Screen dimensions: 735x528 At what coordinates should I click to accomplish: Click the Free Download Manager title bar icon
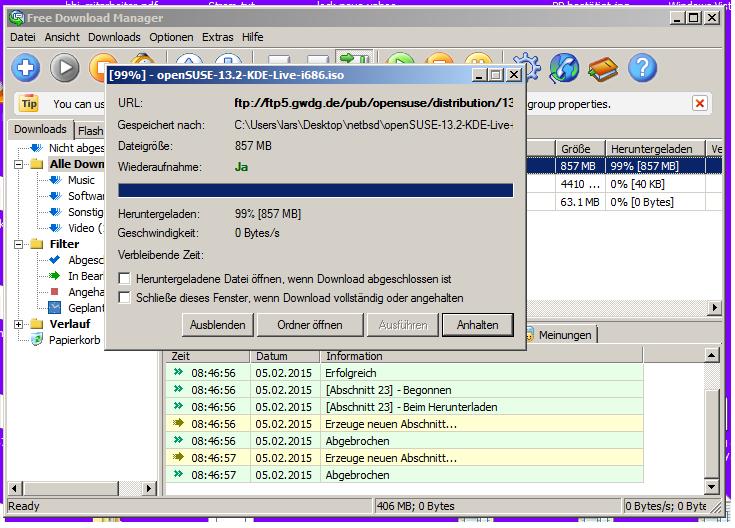click(16, 18)
